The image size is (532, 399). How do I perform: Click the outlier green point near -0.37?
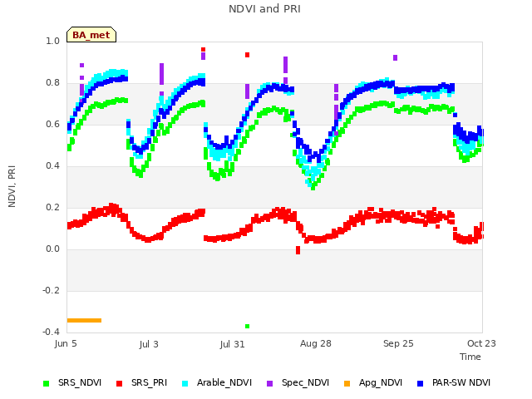(248, 326)
